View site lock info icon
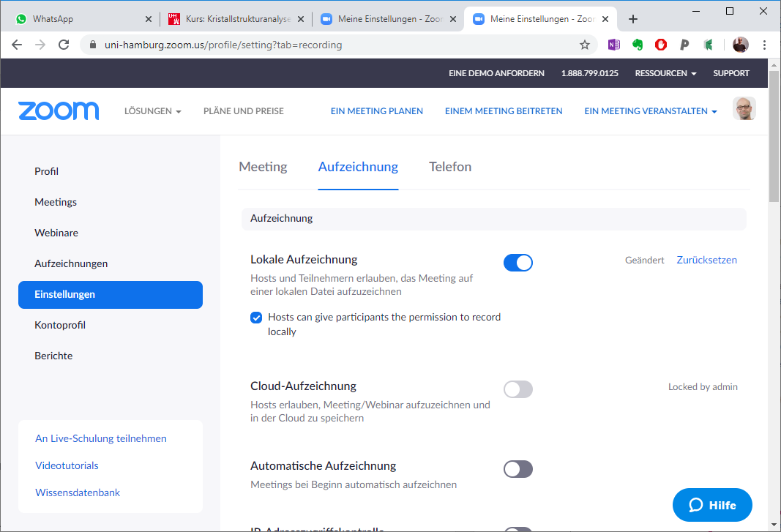This screenshot has height=532, width=781. [x=93, y=45]
